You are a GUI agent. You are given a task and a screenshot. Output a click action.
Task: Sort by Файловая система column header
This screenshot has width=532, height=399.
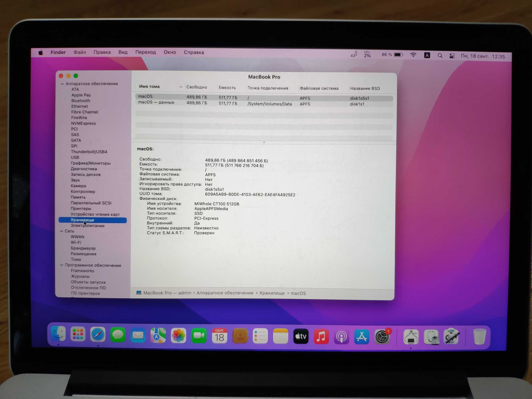[319, 88]
